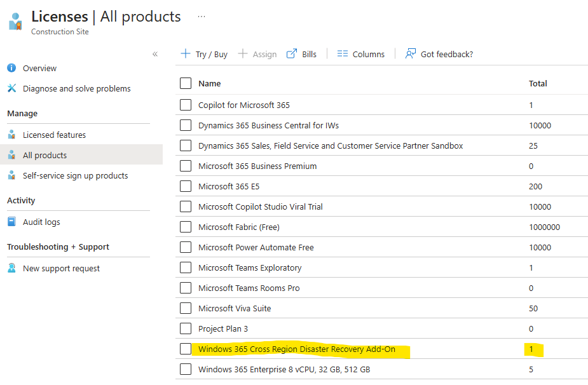Sort by the Total column header
This screenshot has width=588, height=385.
click(538, 84)
